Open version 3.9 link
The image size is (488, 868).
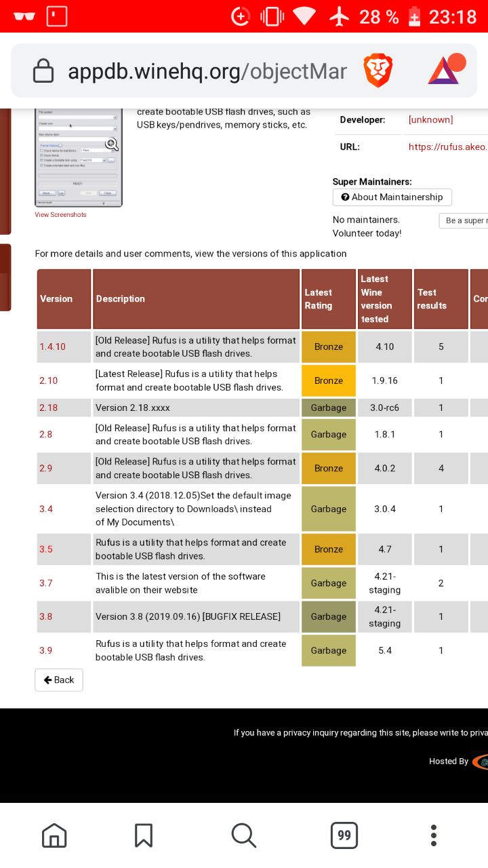coord(46,651)
